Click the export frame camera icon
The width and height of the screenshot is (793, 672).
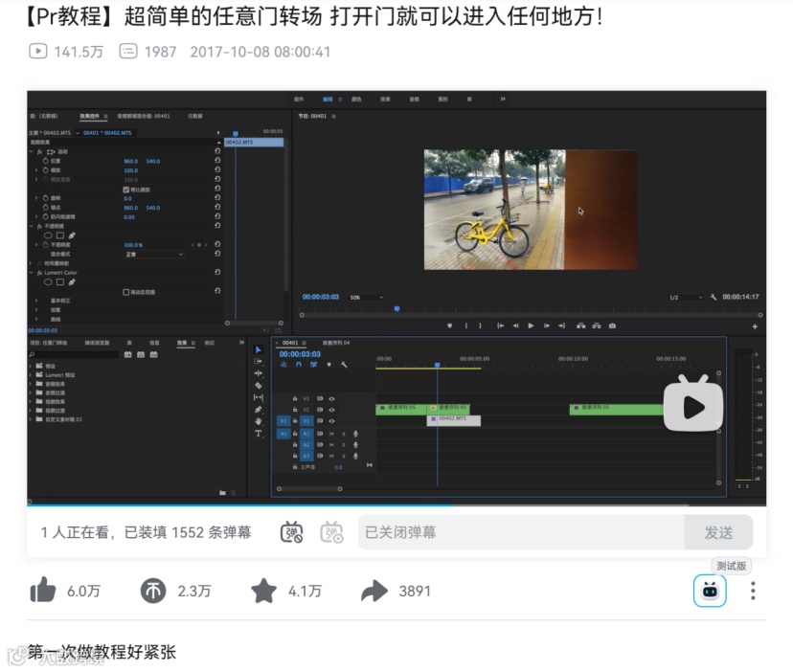[x=612, y=326]
